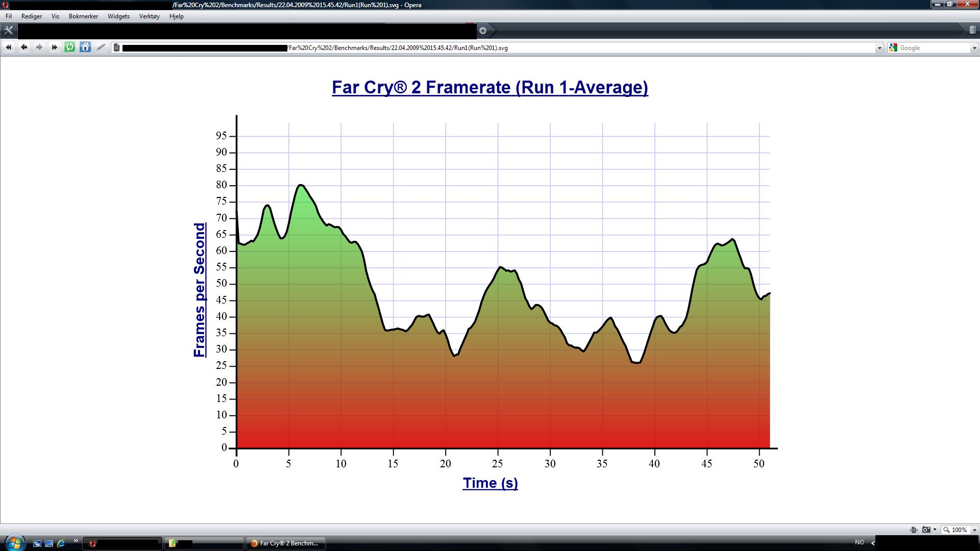Click the Show desktop quick launch icon
The image size is (980, 551).
tap(49, 543)
